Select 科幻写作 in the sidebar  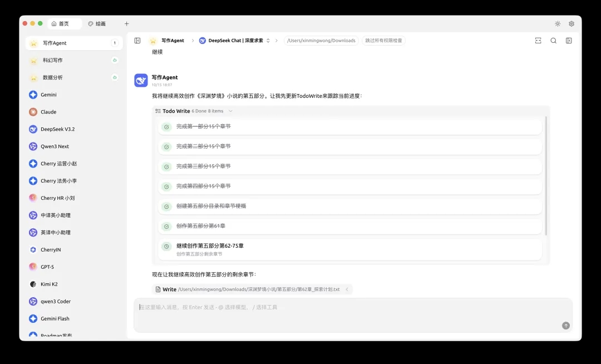pyautogui.click(x=74, y=60)
